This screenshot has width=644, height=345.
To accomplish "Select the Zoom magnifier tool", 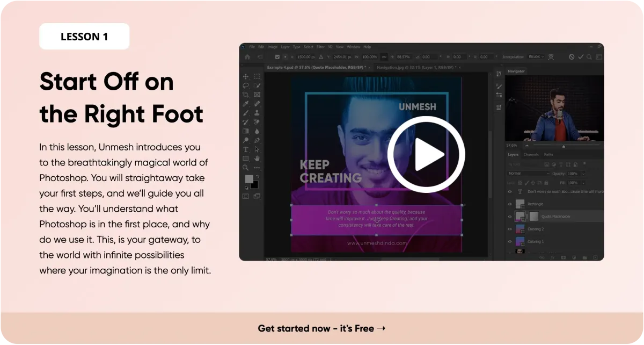I will pos(246,168).
